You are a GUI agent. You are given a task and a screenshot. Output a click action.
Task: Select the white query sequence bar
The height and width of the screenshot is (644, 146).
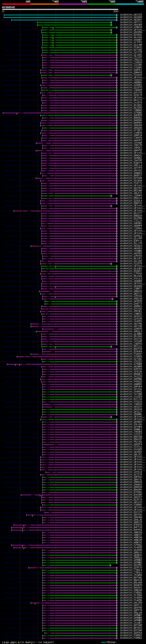[60, 9]
